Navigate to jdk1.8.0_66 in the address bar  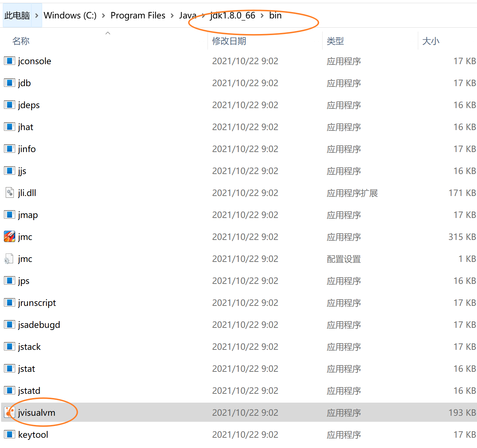pos(233,16)
